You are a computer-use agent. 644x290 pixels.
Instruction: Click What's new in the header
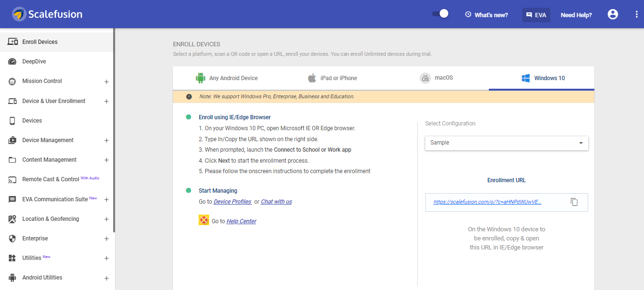pyautogui.click(x=486, y=14)
